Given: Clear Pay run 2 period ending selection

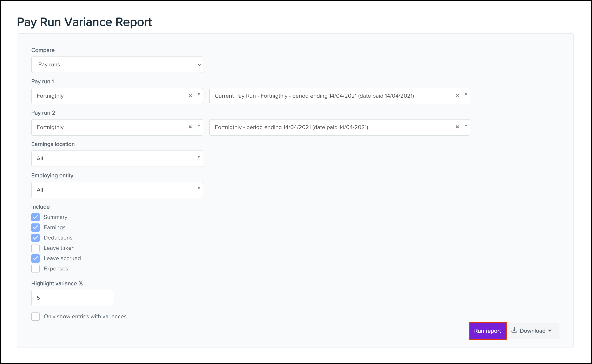Looking at the screenshot, I should point(457,127).
